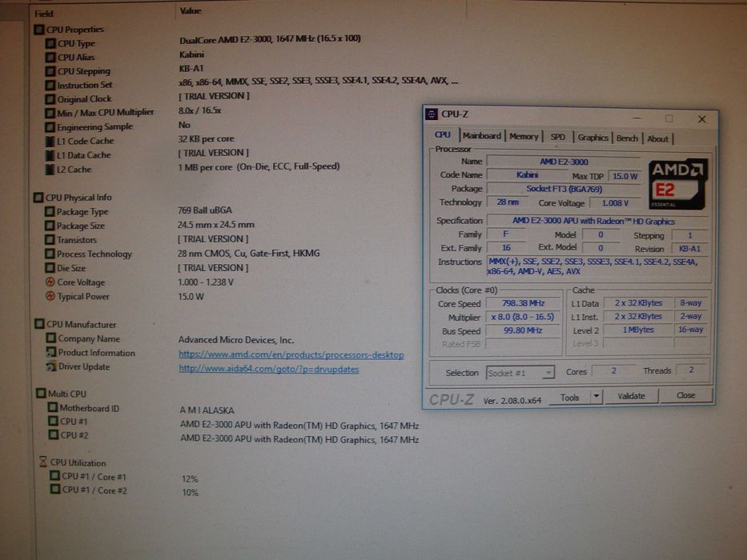Click the icon beside CPU Stepping

tap(50, 71)
